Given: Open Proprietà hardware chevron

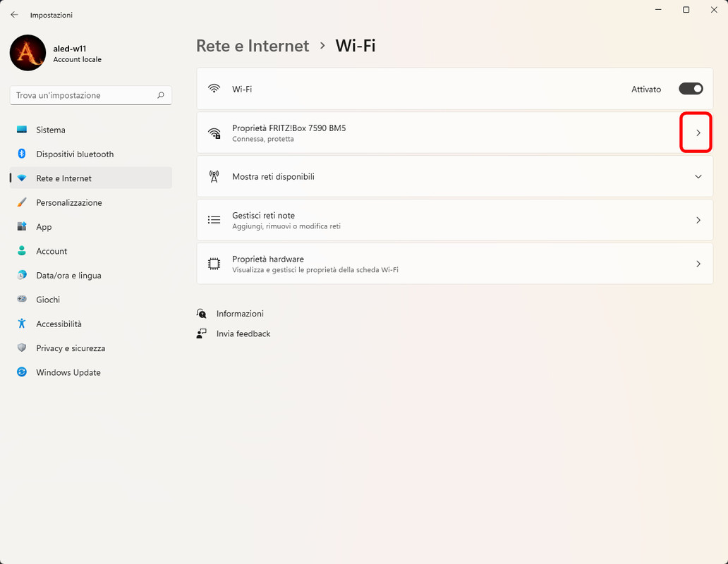Looking at the screenshot, I should pos(698,264).
